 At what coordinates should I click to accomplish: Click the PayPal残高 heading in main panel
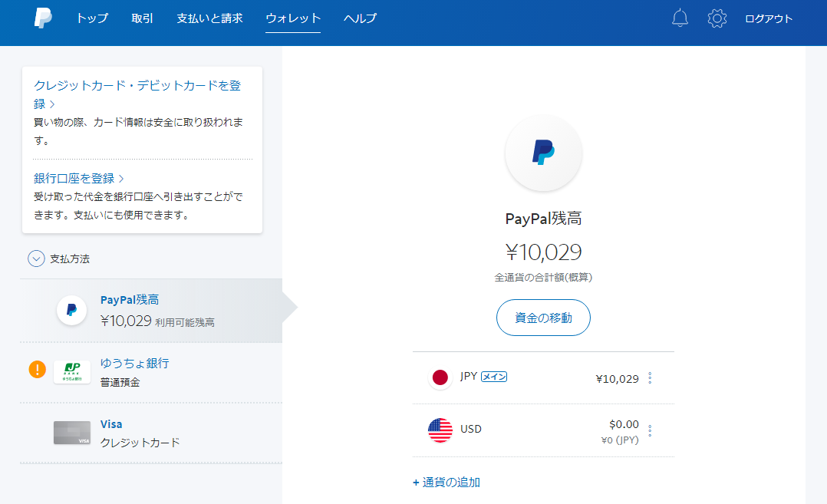pyautogui.click(x=543, y=219)
